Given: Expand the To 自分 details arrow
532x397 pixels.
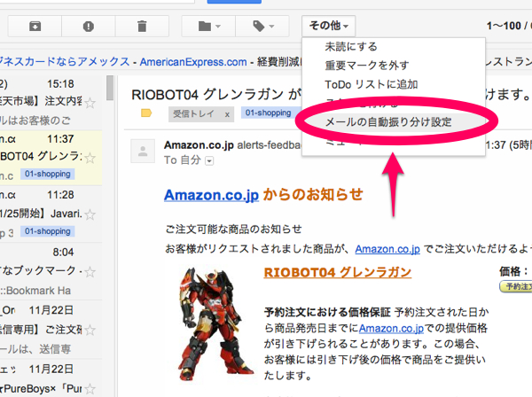Looking at the screenshot, I should 209,161.
